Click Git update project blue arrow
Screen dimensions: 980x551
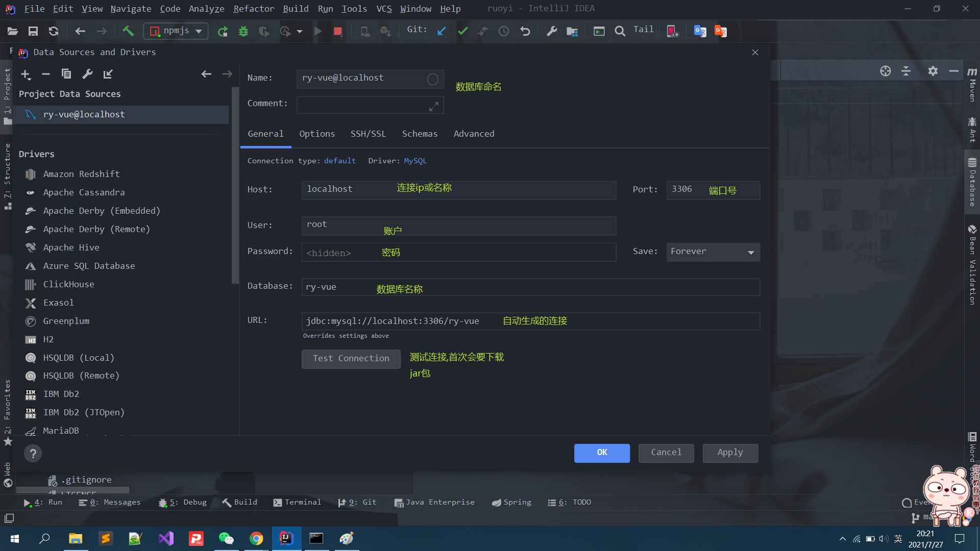coord(442,32)
